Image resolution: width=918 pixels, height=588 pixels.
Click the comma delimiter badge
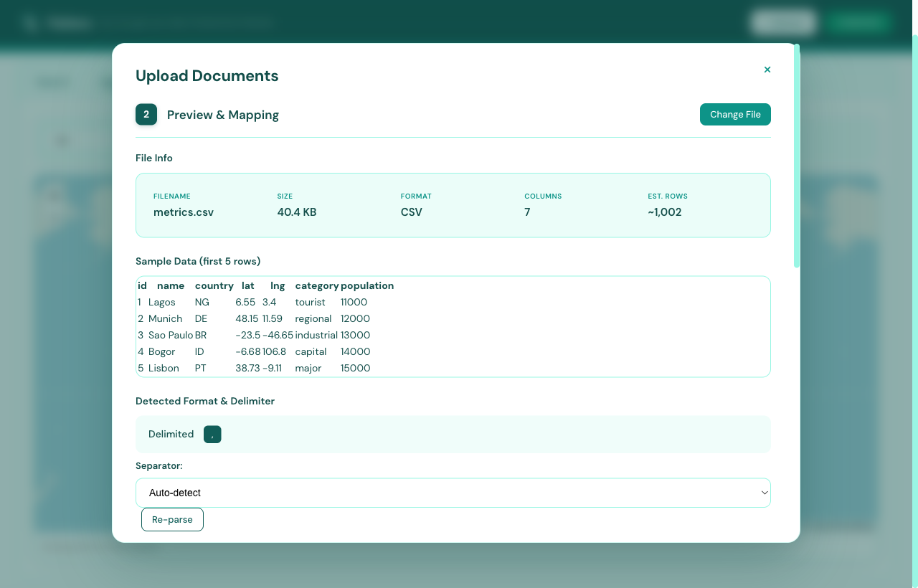click(x=212, y=435)
